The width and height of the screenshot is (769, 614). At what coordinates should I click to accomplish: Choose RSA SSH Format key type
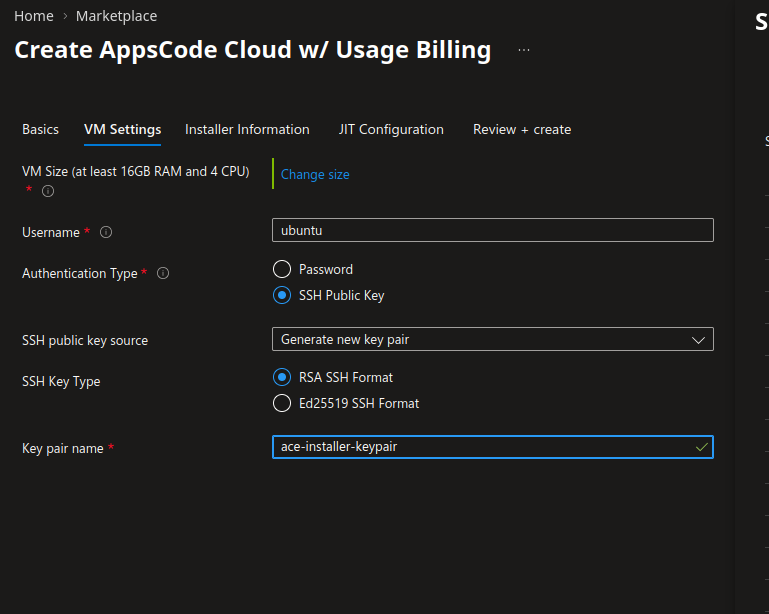point(282,377)
